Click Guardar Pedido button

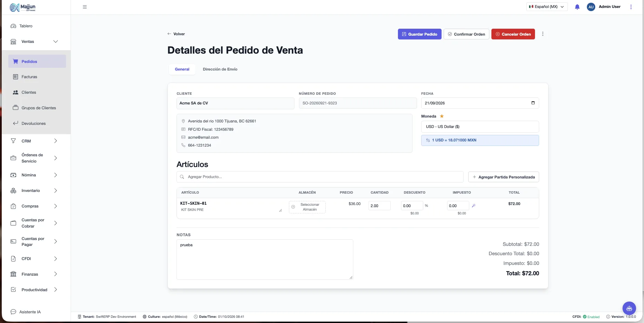click(x=419, y=34)
